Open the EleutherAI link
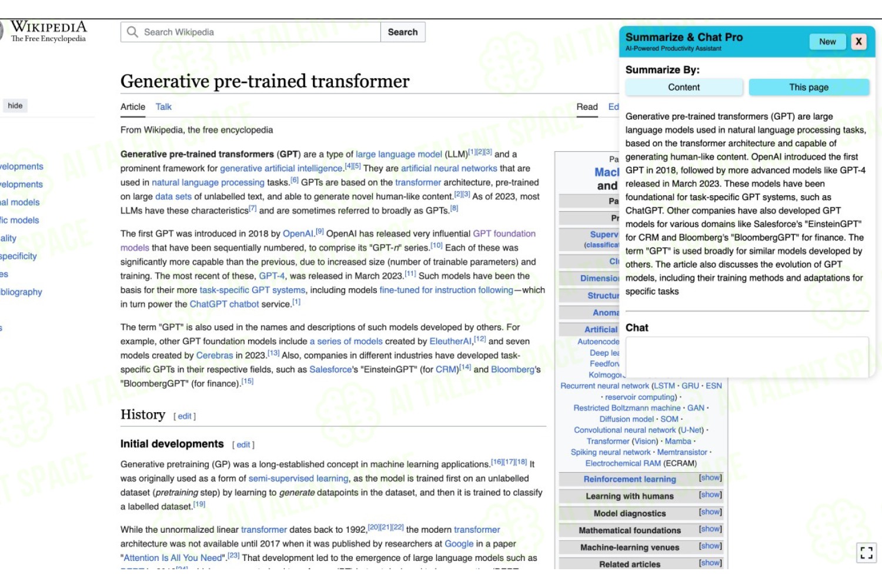The image size is (882, 588). click(x=450, y=341)
